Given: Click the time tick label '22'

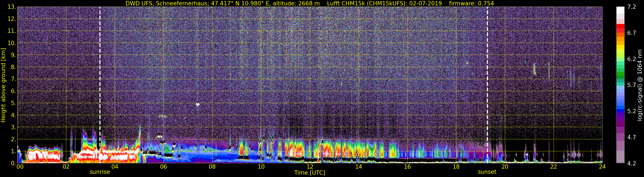Looking at the screenshot, I should [x=554, y=167].
